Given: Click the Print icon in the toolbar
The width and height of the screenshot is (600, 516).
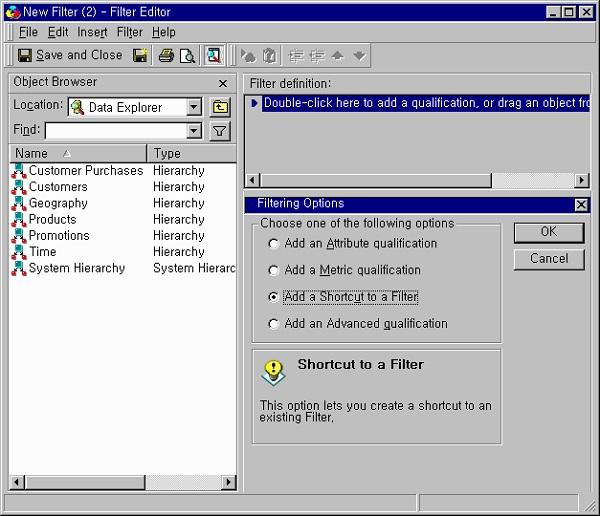Looking at the screenshot, I should click(x=166, y=56).
